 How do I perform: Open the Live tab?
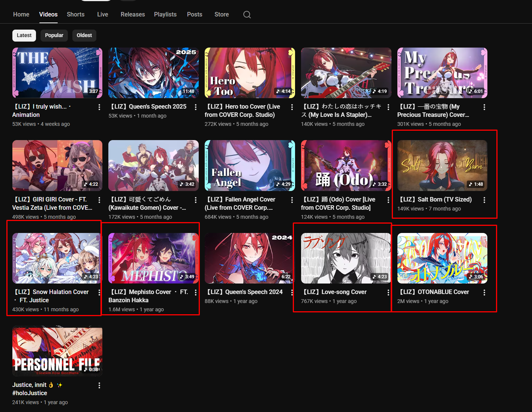(x=103, y=14)
